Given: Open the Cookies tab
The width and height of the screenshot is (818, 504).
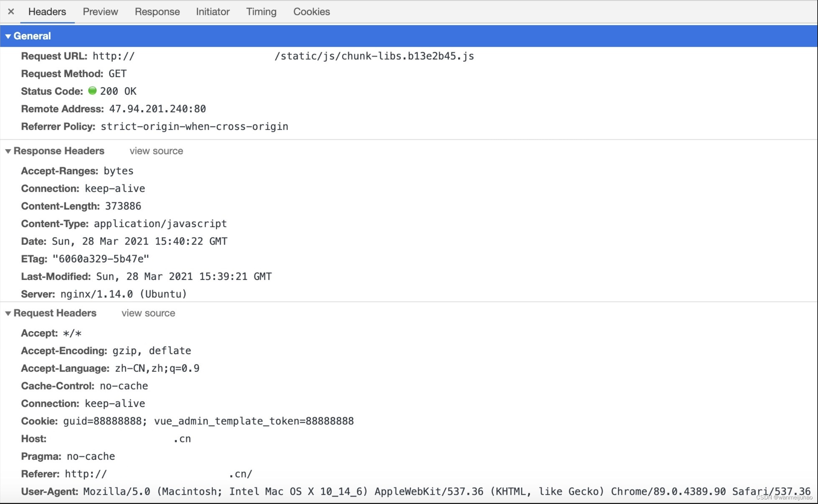Looking at the screenshot, I should [x=311, y=12].
